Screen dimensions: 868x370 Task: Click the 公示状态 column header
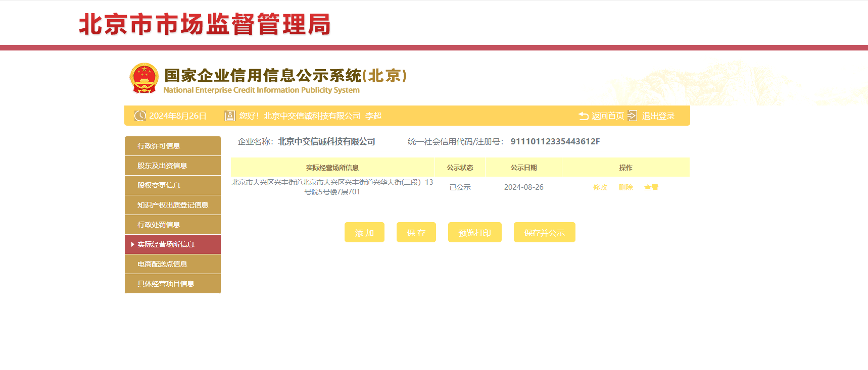tap(460, 167)
